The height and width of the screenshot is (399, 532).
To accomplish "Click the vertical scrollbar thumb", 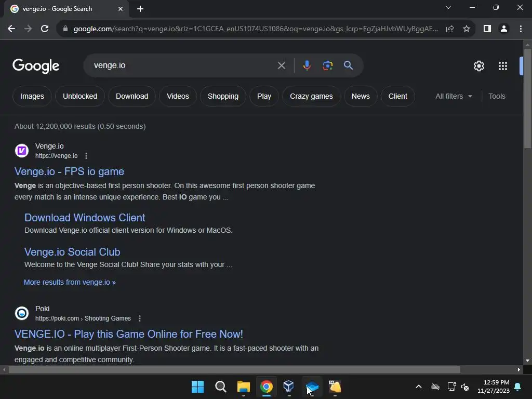I will (528, 98).
